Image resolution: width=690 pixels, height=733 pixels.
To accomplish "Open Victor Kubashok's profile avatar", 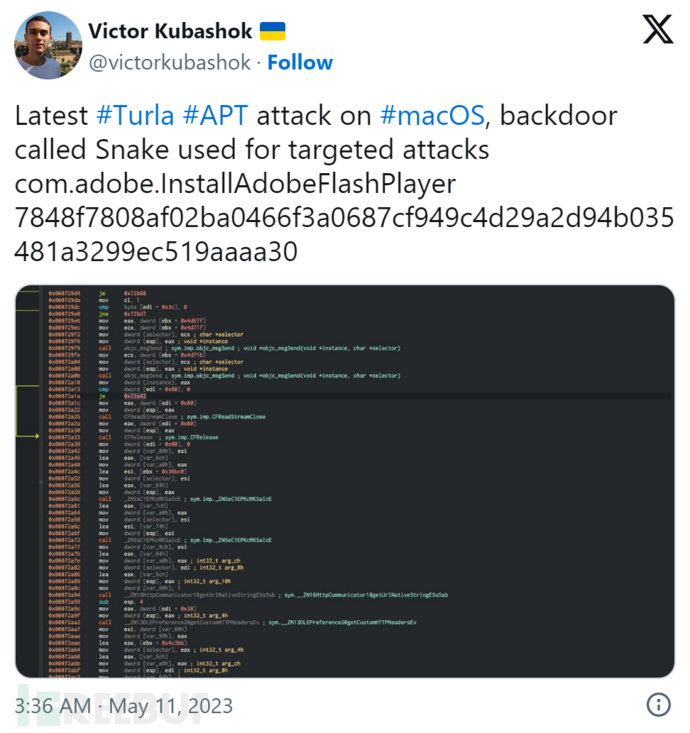I will [x=48, y=46].
